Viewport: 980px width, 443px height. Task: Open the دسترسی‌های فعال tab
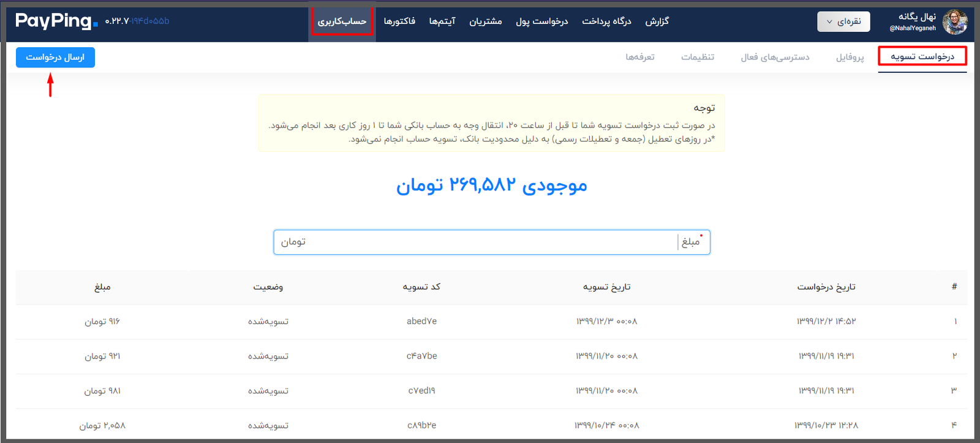(775, 57)
